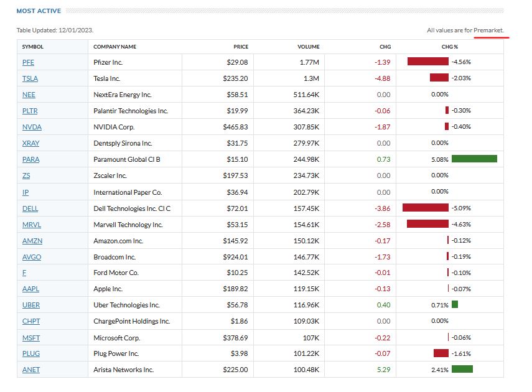Click the DELL symbol link
Viewport: 532px width, 392px height.
[x=30, y=208]
